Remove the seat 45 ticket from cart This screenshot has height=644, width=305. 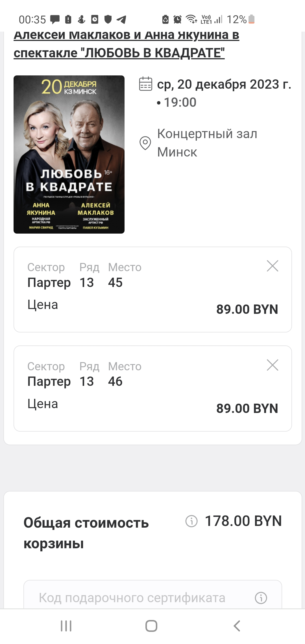click(x=273, y=266)
